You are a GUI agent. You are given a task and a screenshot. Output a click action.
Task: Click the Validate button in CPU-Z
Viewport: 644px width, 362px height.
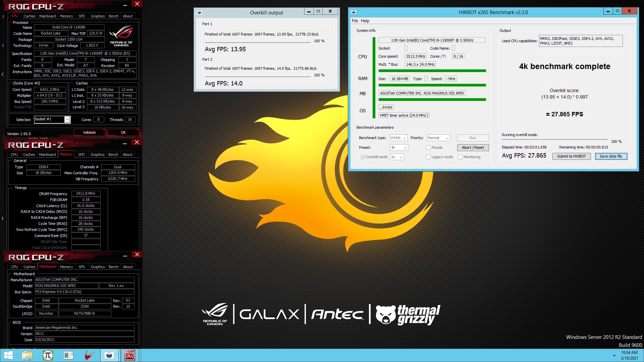coord(89,132)
